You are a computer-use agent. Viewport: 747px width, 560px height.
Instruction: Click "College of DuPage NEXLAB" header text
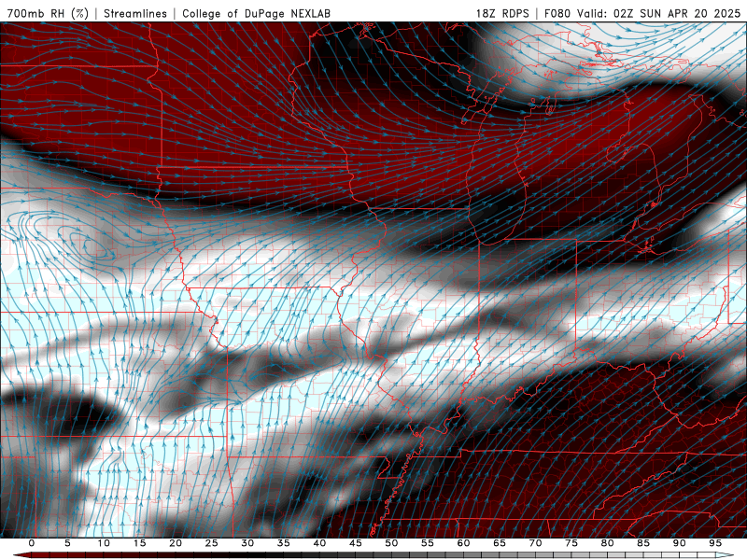click(x=256, y=13)
